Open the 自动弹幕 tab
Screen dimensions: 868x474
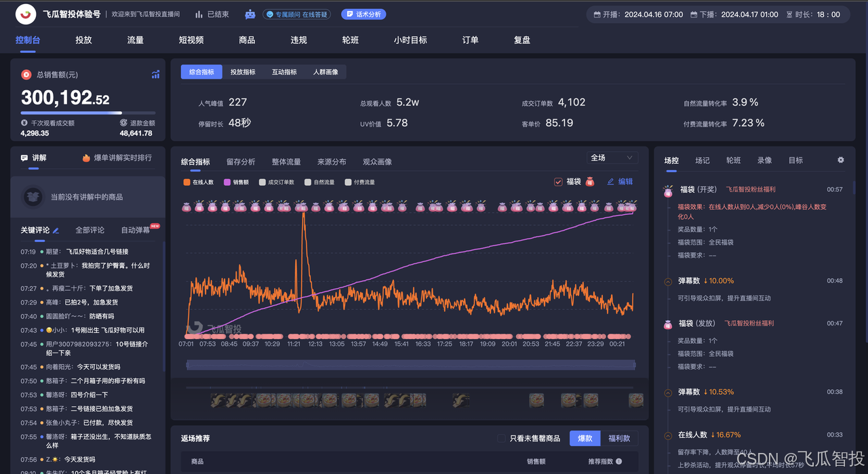(136, 231)
